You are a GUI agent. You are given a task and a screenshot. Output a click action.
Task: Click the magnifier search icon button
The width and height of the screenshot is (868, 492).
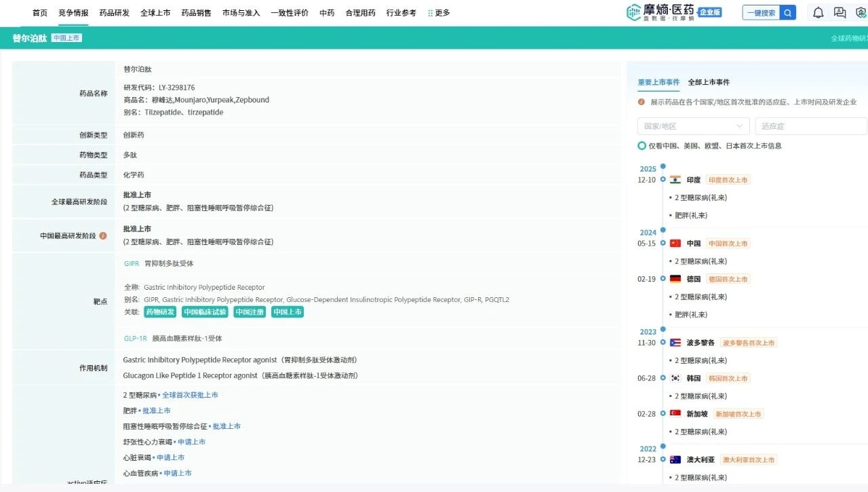[x=788, y=12]
